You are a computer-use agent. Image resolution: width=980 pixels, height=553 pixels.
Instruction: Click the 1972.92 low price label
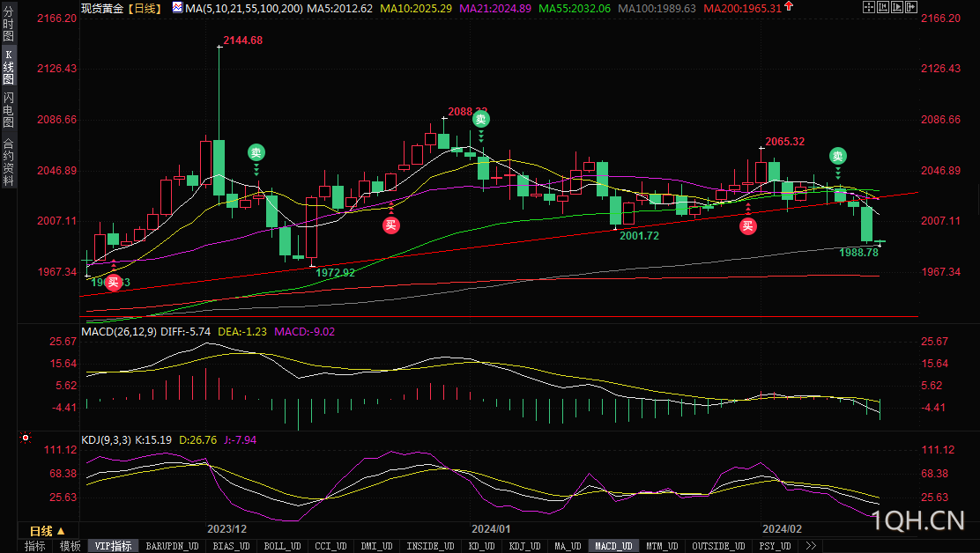(x=335, y=272)
